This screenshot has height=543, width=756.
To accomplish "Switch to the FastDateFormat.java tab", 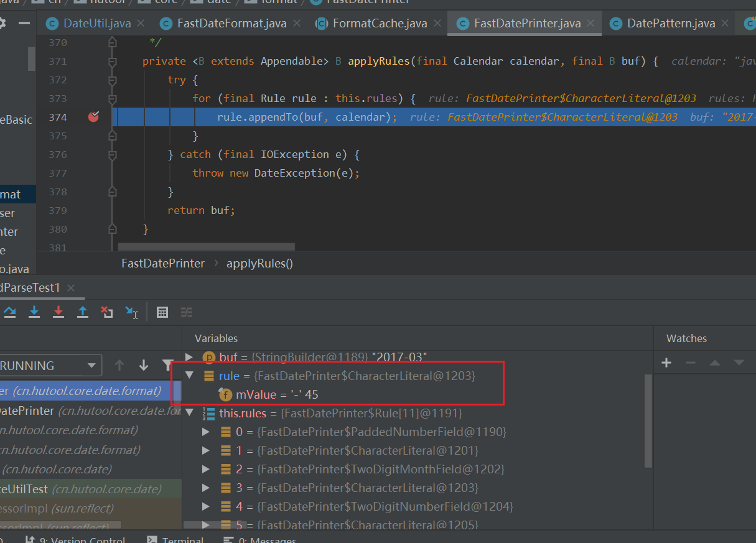I will point(231,24).
